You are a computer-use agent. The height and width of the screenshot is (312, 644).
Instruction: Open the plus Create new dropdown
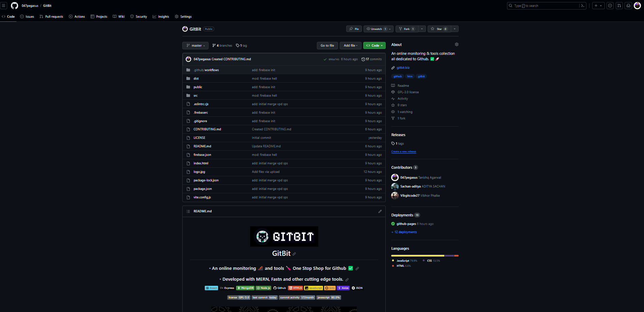tap(598, 6)
